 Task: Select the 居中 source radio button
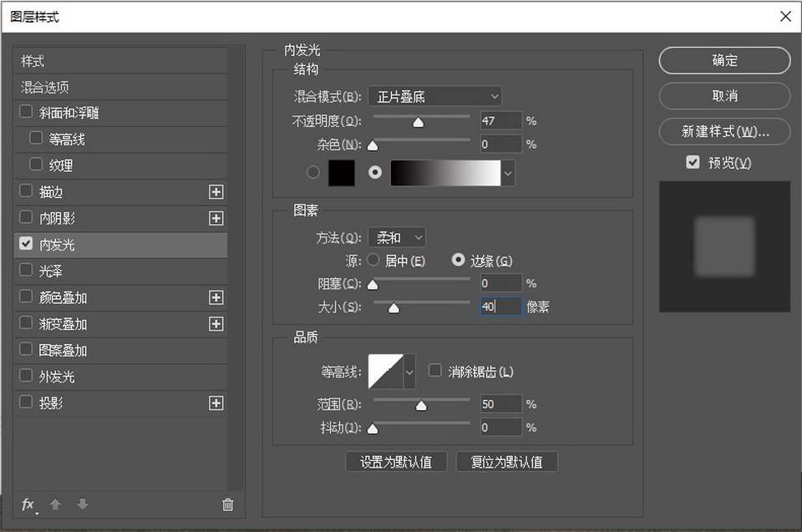point(373,261)
